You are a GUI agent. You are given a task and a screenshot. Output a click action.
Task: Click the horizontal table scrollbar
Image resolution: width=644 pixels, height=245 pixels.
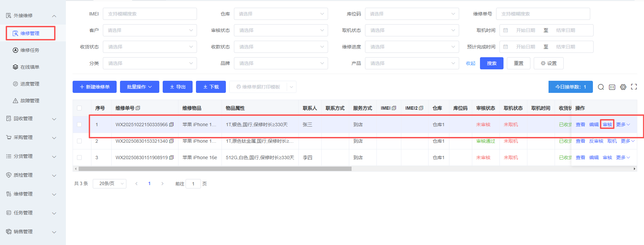(215, 169)
